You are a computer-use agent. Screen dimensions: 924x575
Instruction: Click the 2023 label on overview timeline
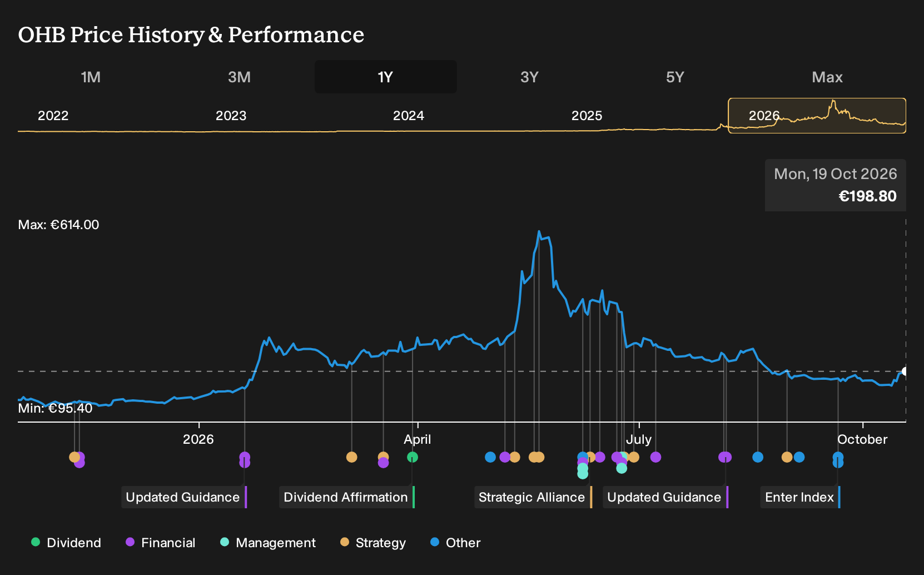coord(231,116)
